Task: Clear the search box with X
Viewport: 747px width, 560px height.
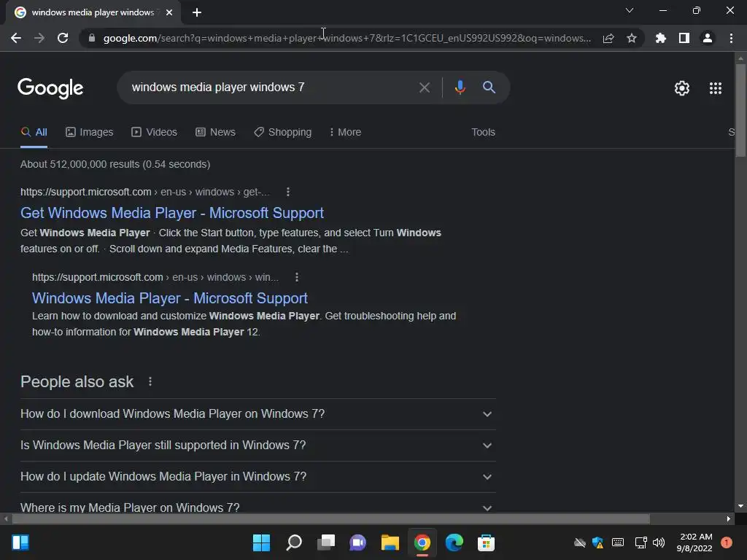Action: coord(425,87)
